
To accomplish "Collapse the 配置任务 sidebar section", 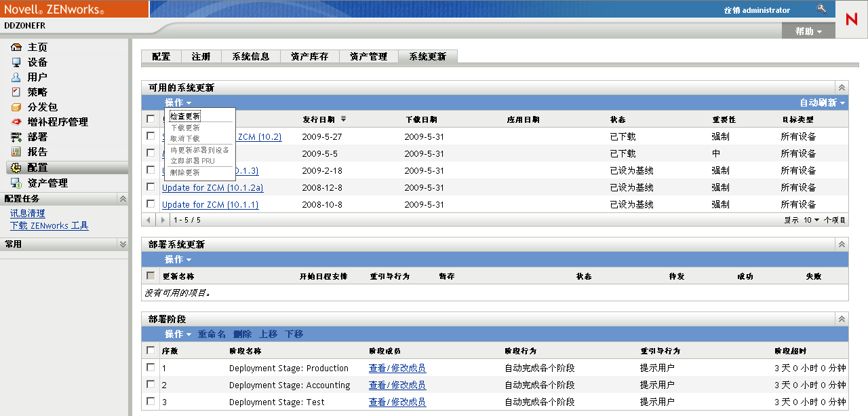I will tap(123, 199).
